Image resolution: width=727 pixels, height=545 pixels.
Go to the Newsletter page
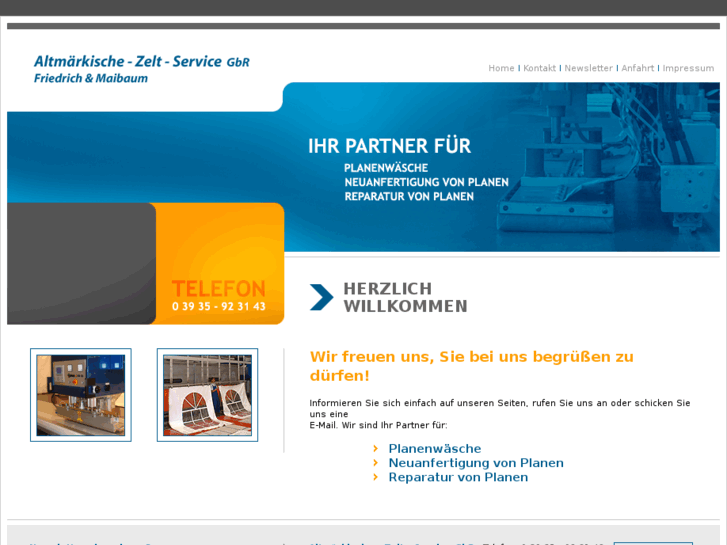tap(588, 68)
